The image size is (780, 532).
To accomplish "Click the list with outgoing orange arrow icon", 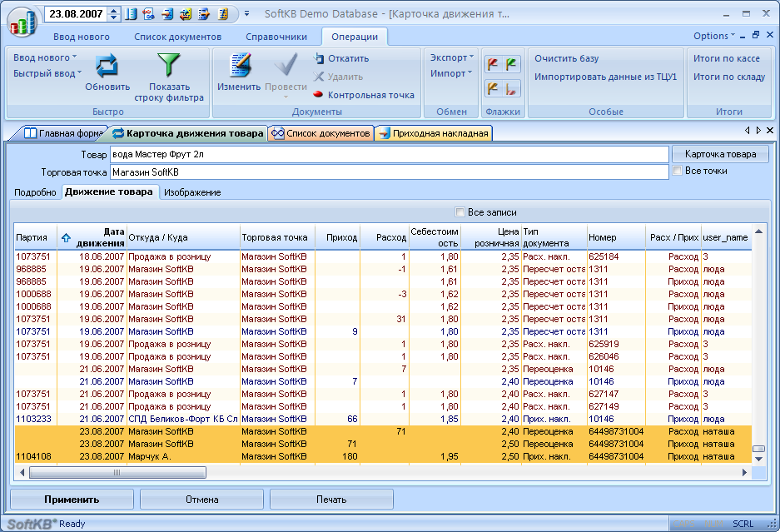I will [x=204, y=14].
